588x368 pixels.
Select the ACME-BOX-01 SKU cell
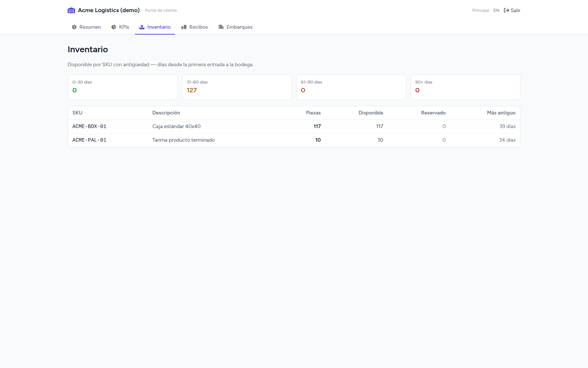point(89,127)
